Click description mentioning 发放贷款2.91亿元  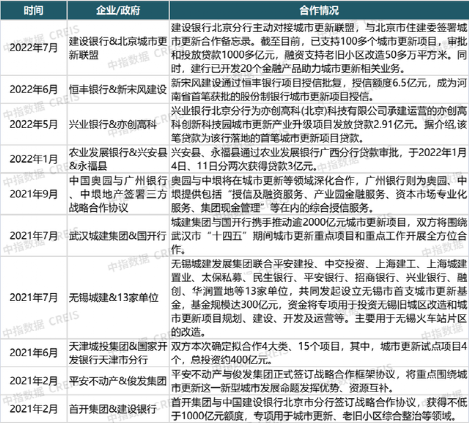click(319, 124)
